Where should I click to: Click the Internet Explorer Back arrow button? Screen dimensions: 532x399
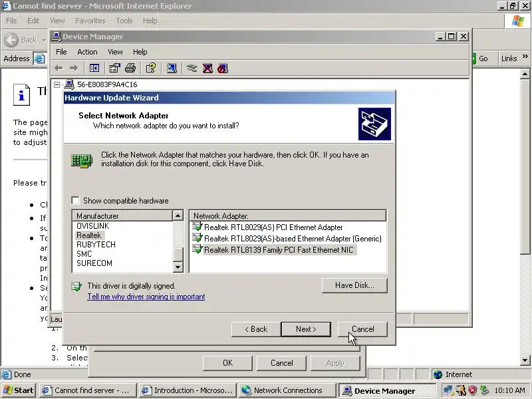[11, 40]
